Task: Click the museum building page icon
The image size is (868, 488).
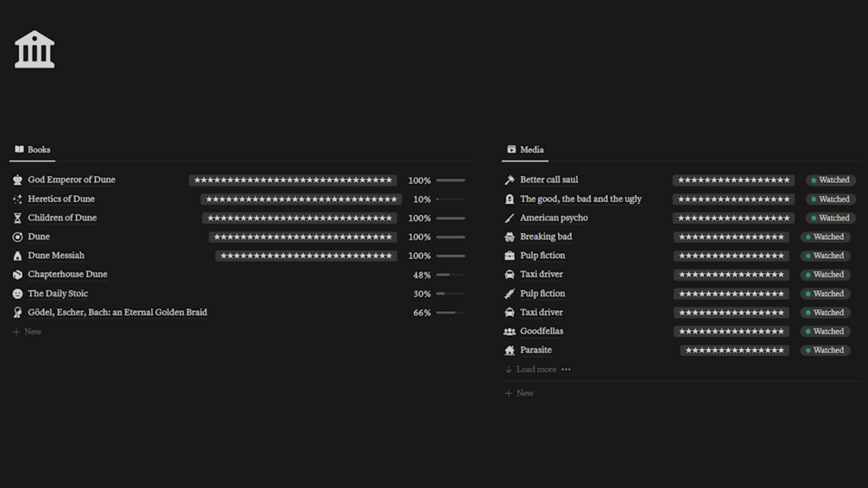Action: pos(35,49)
